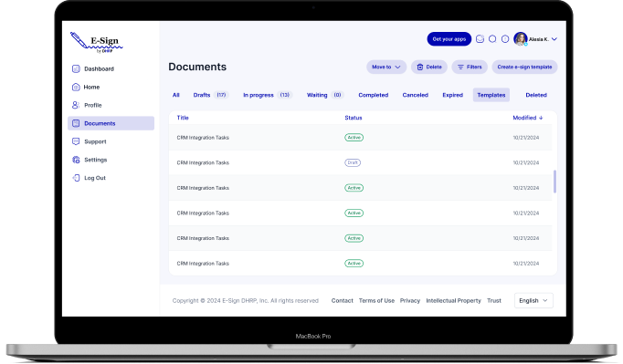Image resolution: width=623 pixels, height=364 pixels.
Task: Expand the Alesia K. account menu chevron
Action: (554, 39)
